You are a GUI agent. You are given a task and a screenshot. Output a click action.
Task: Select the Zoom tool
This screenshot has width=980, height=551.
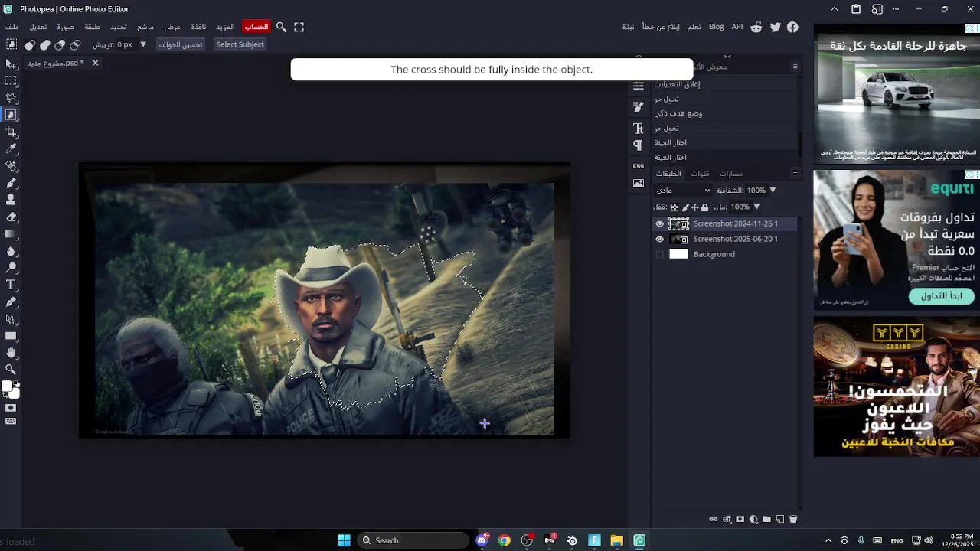pyautogui.click(x=11, y=370)
